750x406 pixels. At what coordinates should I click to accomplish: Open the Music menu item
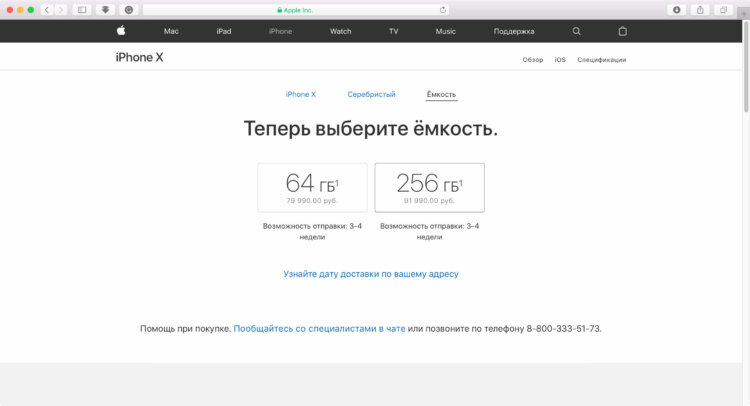click(445, 31)
